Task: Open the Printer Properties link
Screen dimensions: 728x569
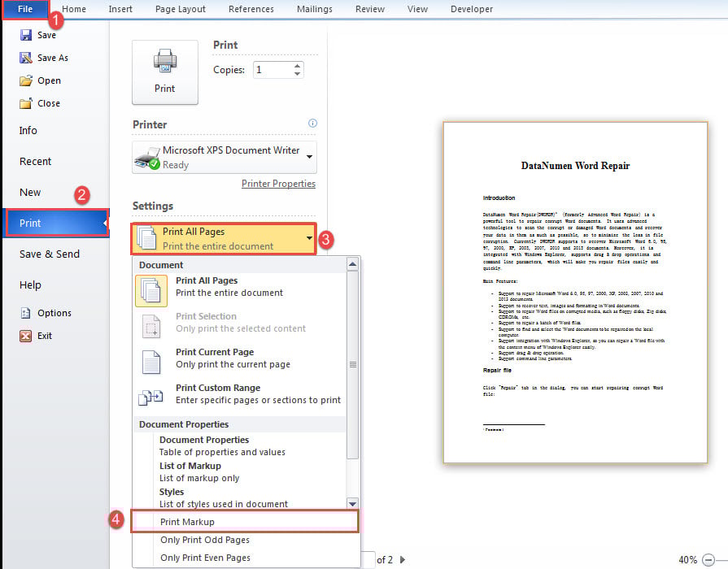Action: (278, 184)
